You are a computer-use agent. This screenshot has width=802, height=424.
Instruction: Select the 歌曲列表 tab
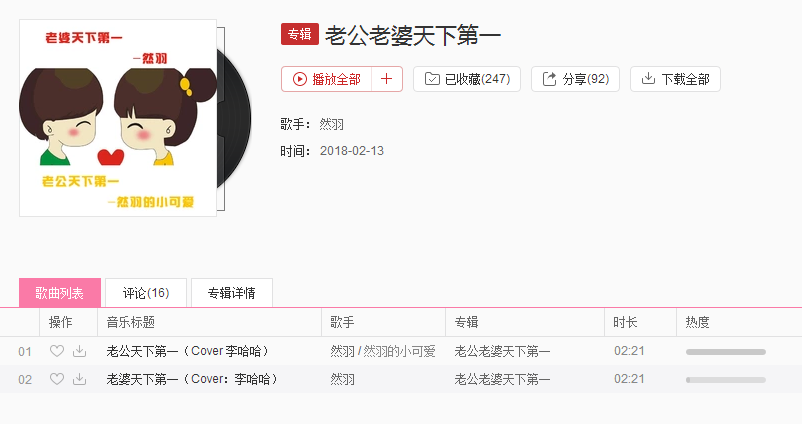pyautogui.click(x=60, y=293)
